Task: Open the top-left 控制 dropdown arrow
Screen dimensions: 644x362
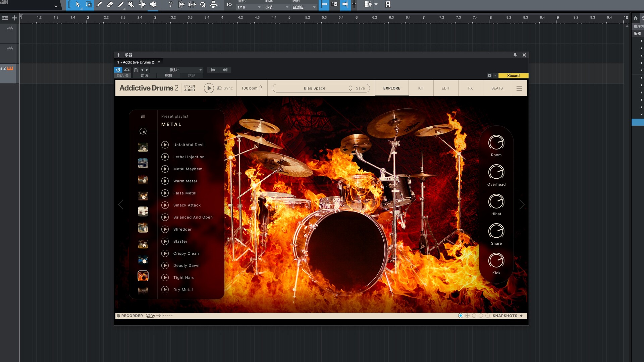Action: click(x=56, y=7)
